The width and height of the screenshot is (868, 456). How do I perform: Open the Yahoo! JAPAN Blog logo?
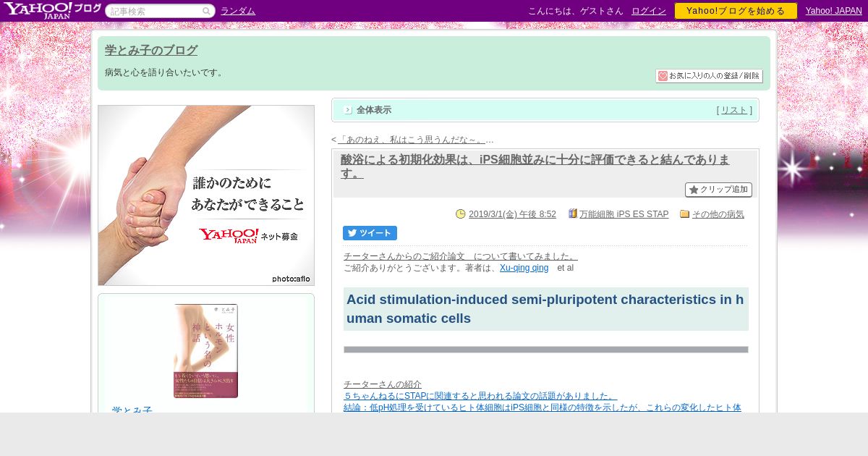[x=52, y=10]
